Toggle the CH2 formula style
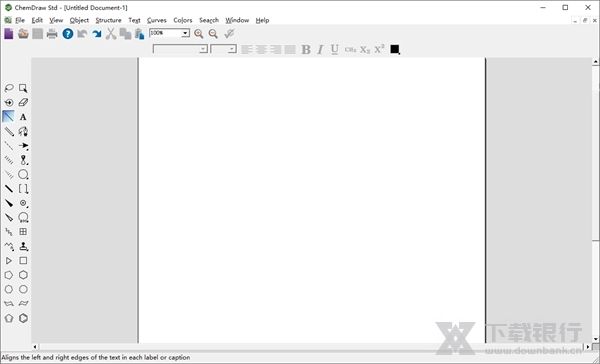The image size is (600, 364). [350, 49]
